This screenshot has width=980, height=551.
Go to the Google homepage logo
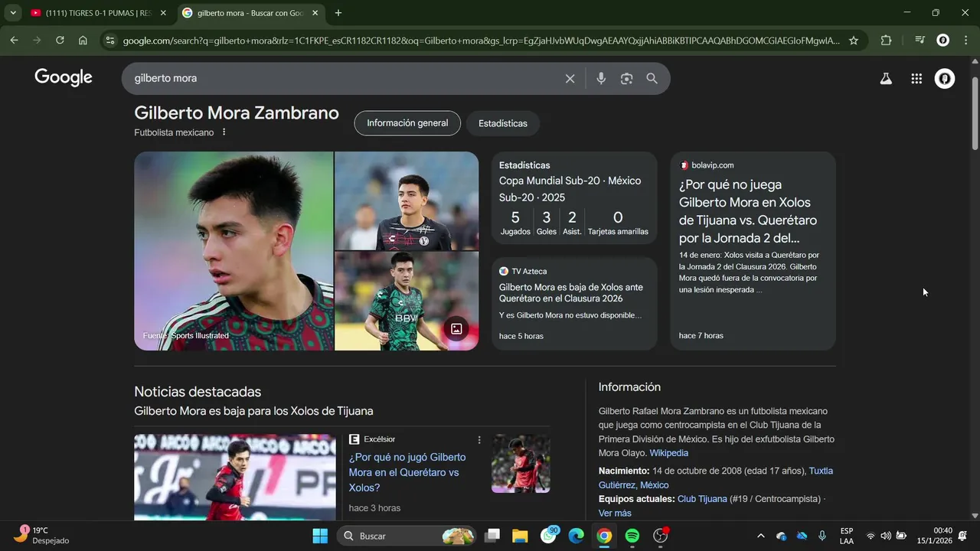64,77
